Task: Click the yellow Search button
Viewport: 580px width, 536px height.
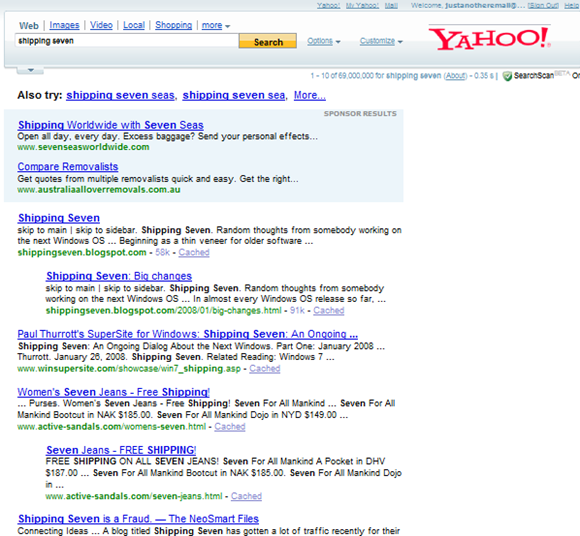Action: 268,41
